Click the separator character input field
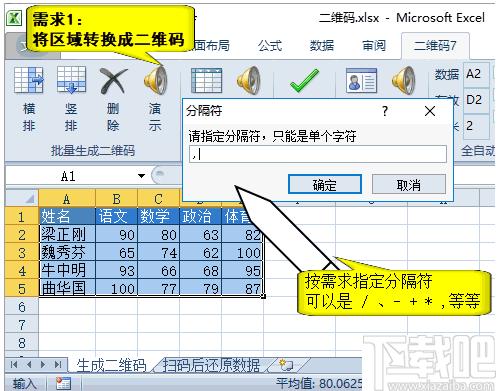 point(318,154)
